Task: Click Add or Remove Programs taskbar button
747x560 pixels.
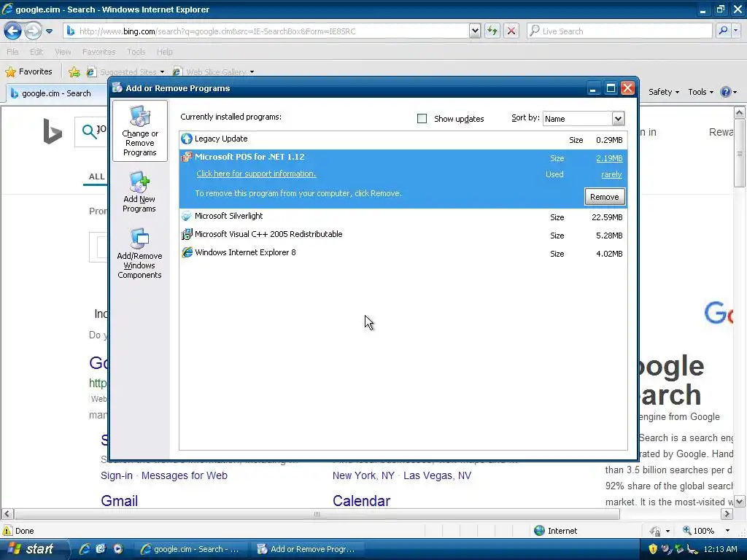Action: click(309, 549)
